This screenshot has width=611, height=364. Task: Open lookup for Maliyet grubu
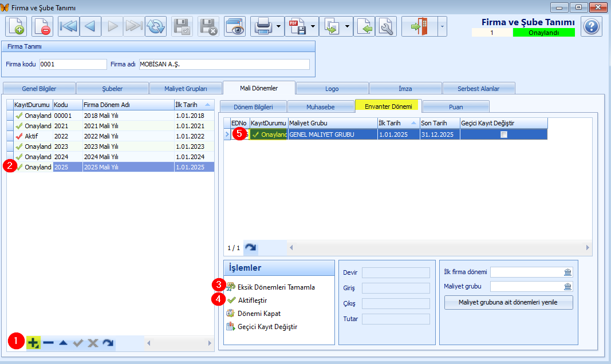[567, 287]
